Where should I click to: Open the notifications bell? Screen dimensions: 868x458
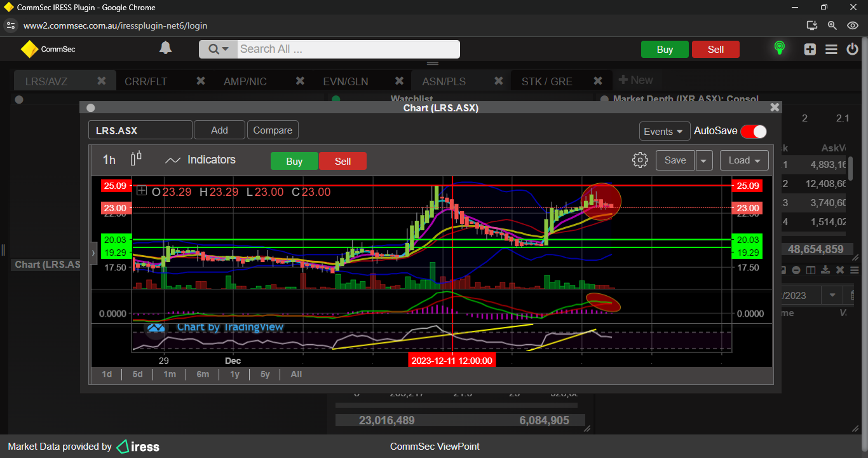coord(165,48)
